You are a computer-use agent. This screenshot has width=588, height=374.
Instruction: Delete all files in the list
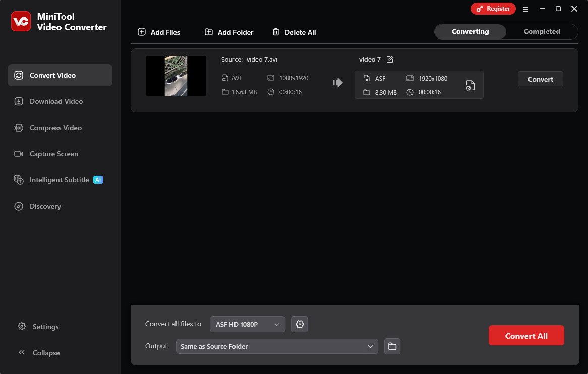coord(294,32)
